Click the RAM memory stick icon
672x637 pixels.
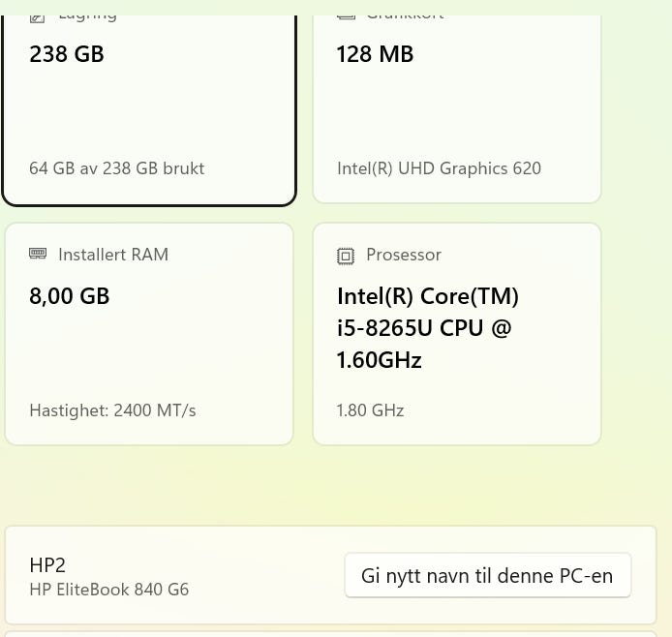(x=38, y=254)
